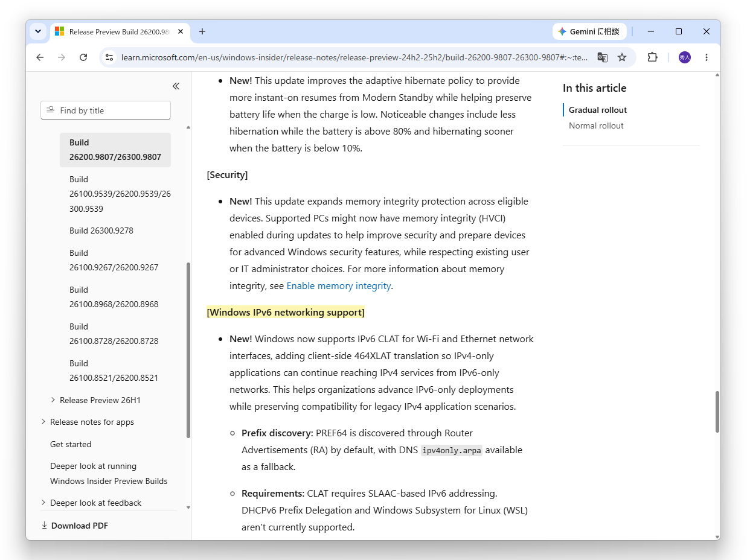Minimize the browser window
Image resolution: width=747 pixels, height=560 pixels.
click(651, 31)
